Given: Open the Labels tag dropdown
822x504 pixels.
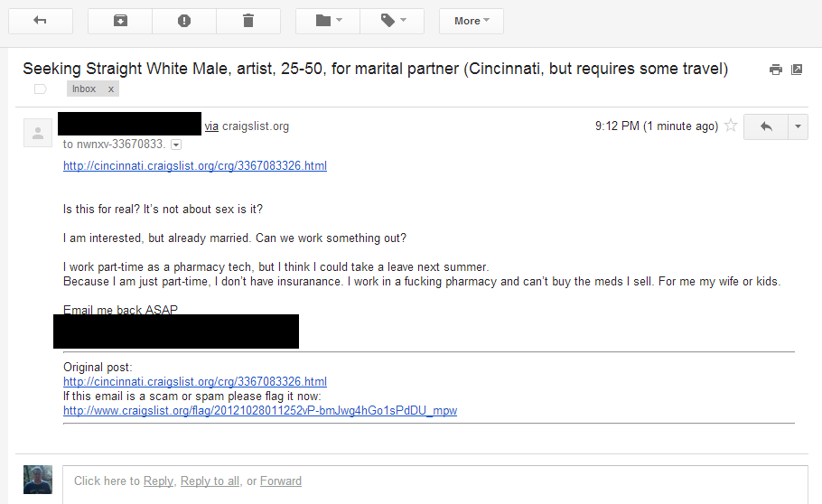Looking at the screenshot, I should (392, 21).
